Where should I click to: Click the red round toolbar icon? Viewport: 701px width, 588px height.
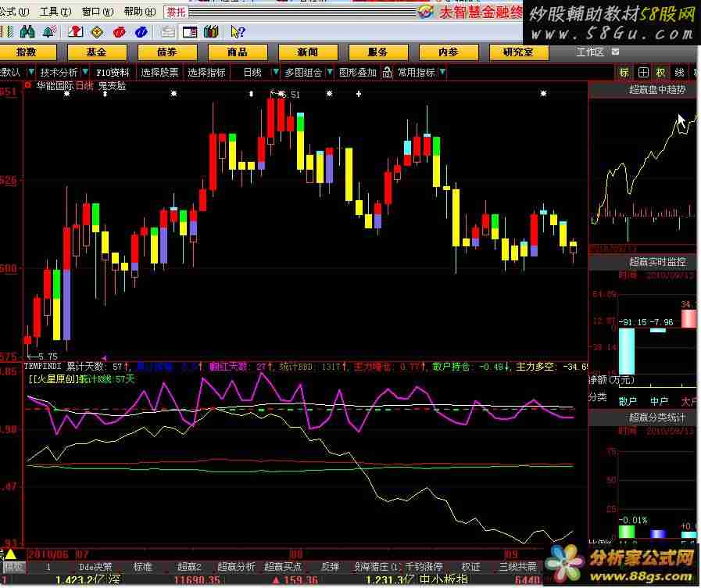click(x=120, y=32)
